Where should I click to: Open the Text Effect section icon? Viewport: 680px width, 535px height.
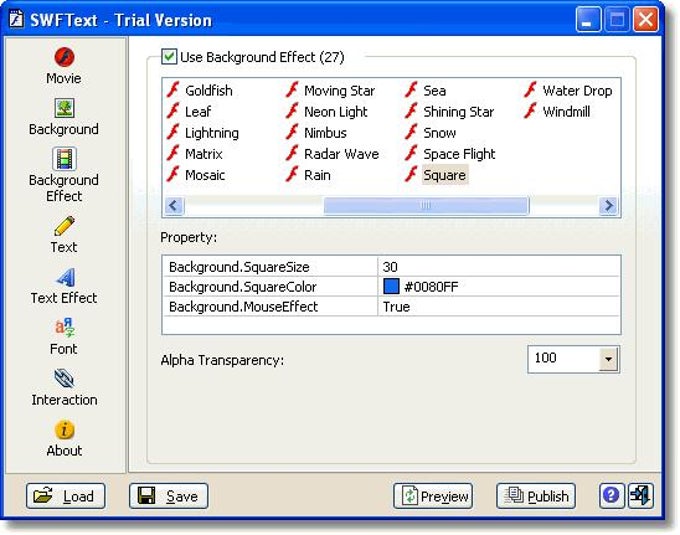tap(65, 277)
